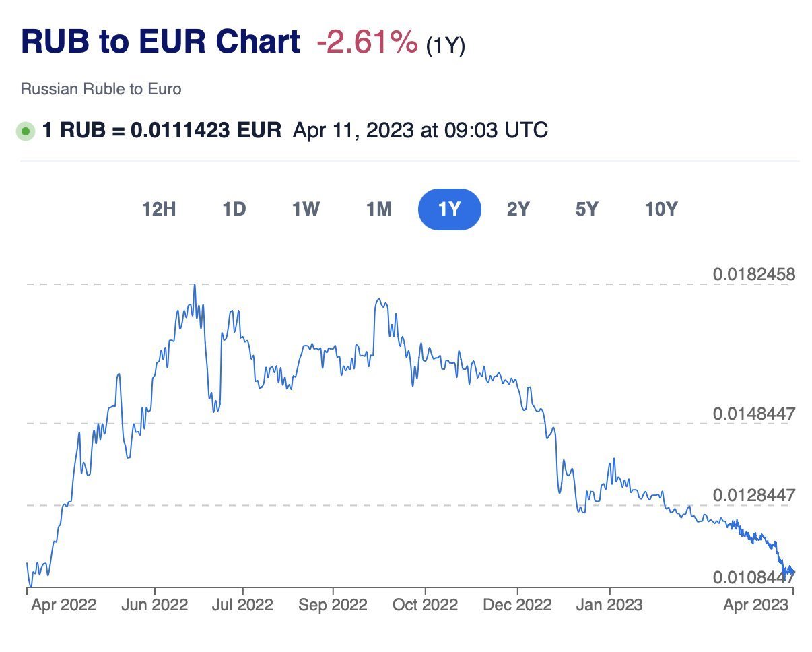Viewport: 812px width, 652px height.
Task: Click the 1 RUB = 0.0111423 EUR rate
Action: tap(162, 130)
